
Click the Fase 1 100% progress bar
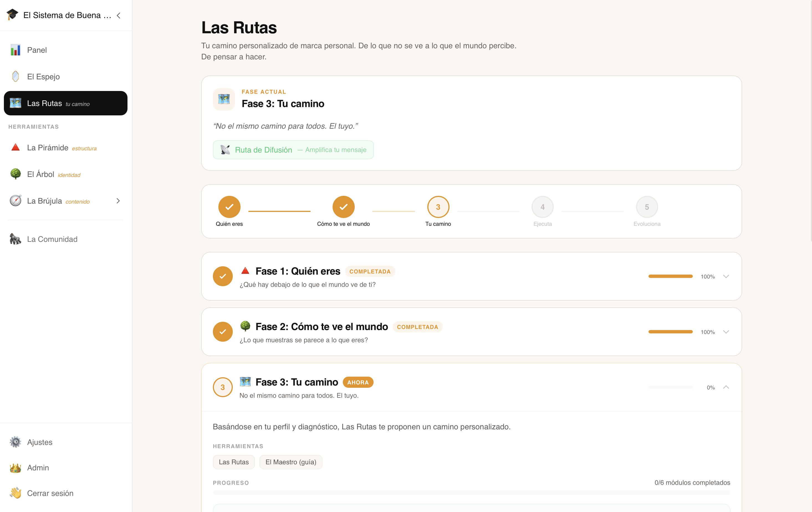pos(670,277)
